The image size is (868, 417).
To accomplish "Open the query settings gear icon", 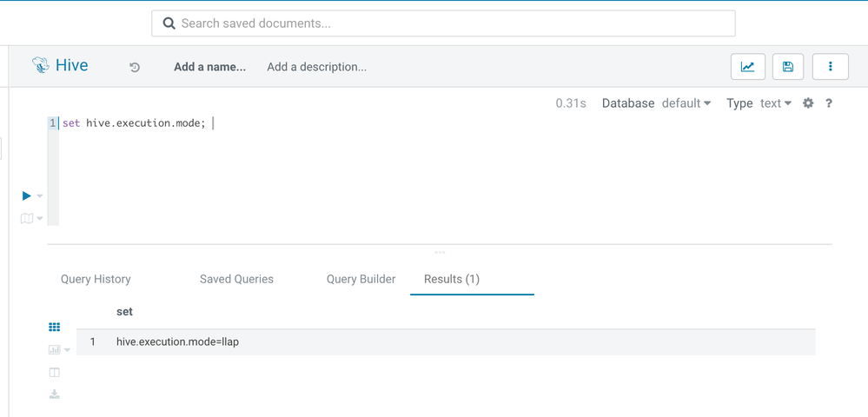I will point(808,103).
